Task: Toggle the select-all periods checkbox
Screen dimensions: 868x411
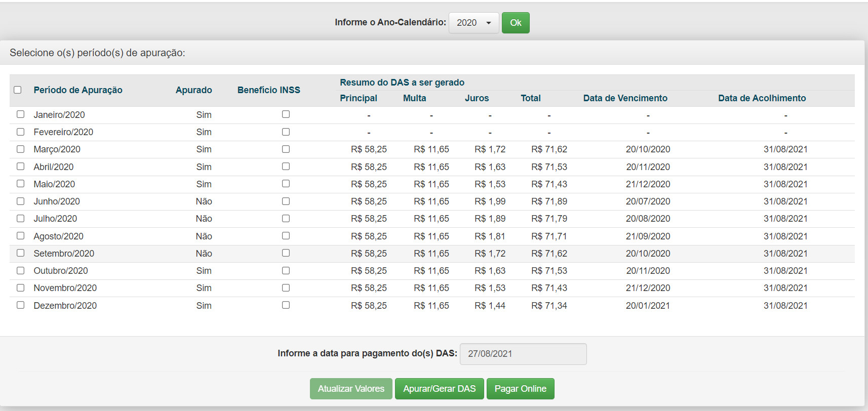Action: click(18, 90)
